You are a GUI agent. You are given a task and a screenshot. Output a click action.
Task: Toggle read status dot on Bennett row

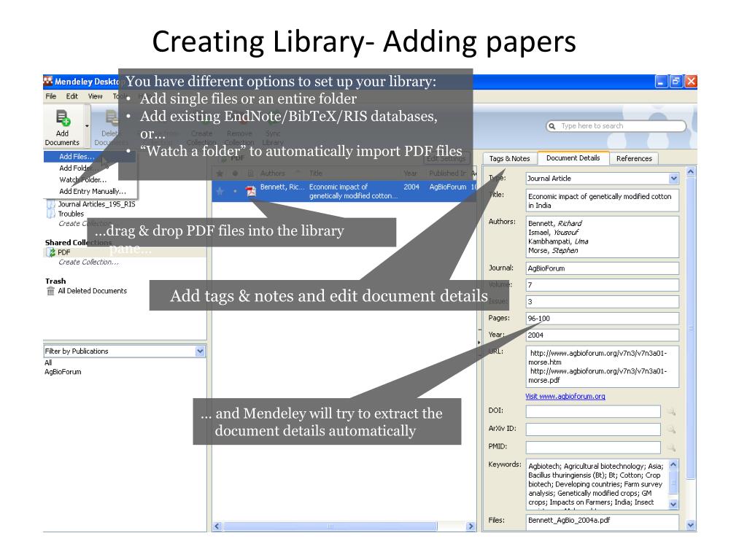pos(235,191)
